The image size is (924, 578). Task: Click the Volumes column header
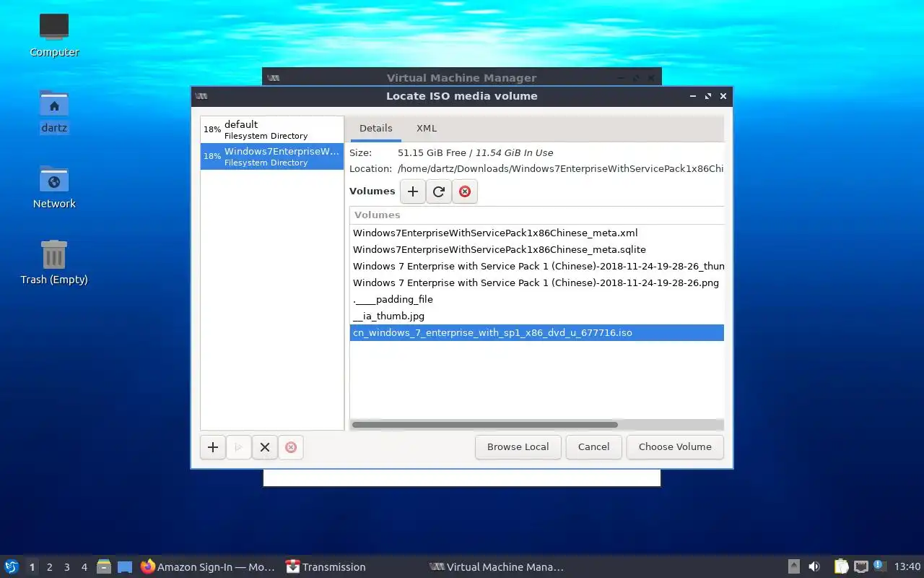click(537, 215)
